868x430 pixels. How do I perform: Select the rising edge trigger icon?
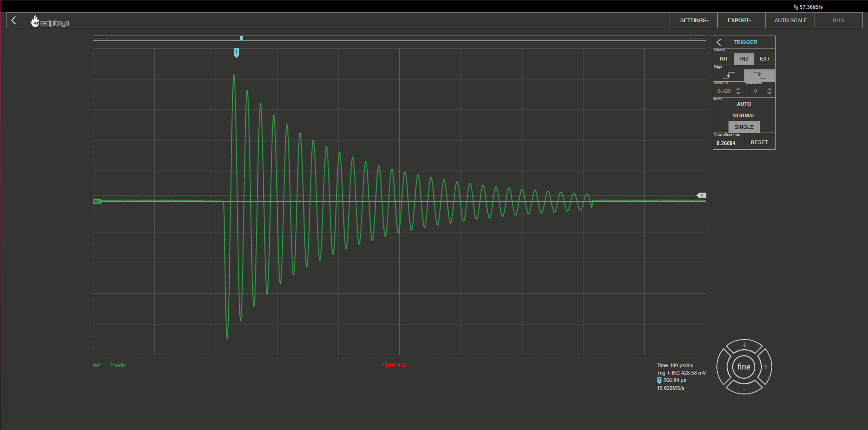[728, 75]
